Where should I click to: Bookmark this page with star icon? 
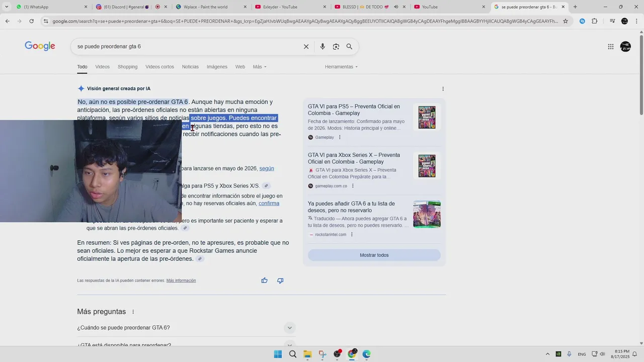click(566, 21)
